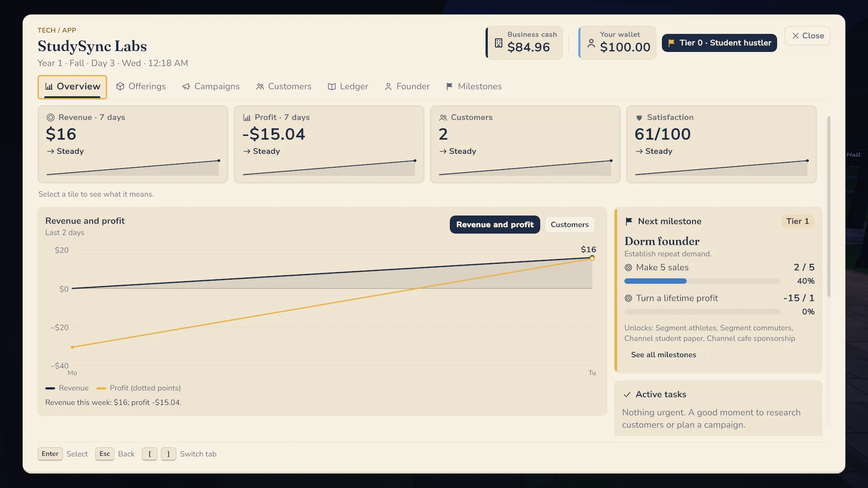Click the Offerings box icon
Viewport: 868px width, 488px height.
point(120,87)
